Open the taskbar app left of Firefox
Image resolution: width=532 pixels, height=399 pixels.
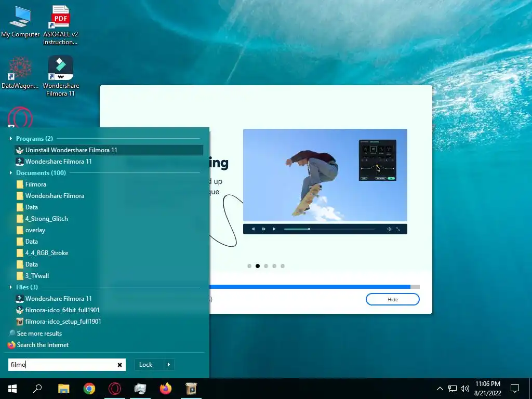[x=140, y=389]
